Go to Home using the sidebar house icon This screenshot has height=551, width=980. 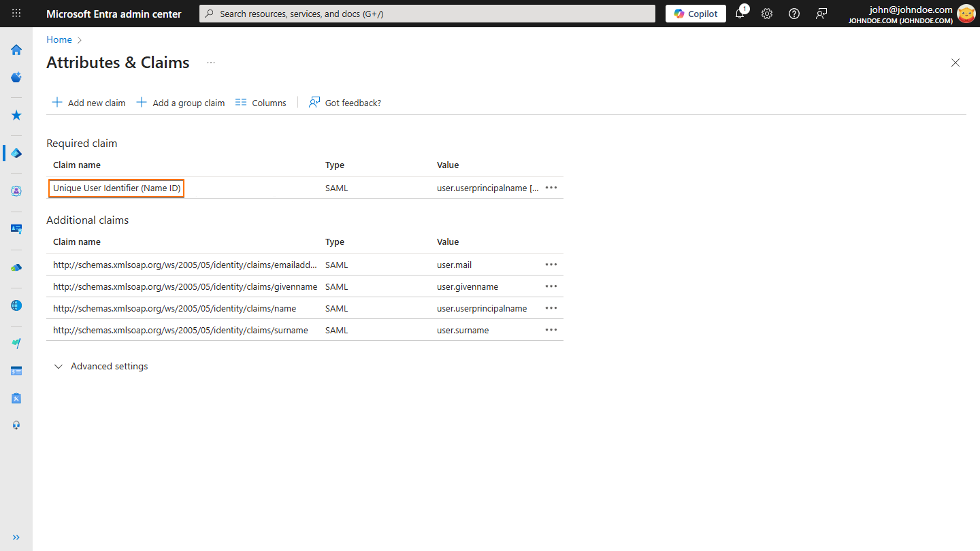(16, 50)
